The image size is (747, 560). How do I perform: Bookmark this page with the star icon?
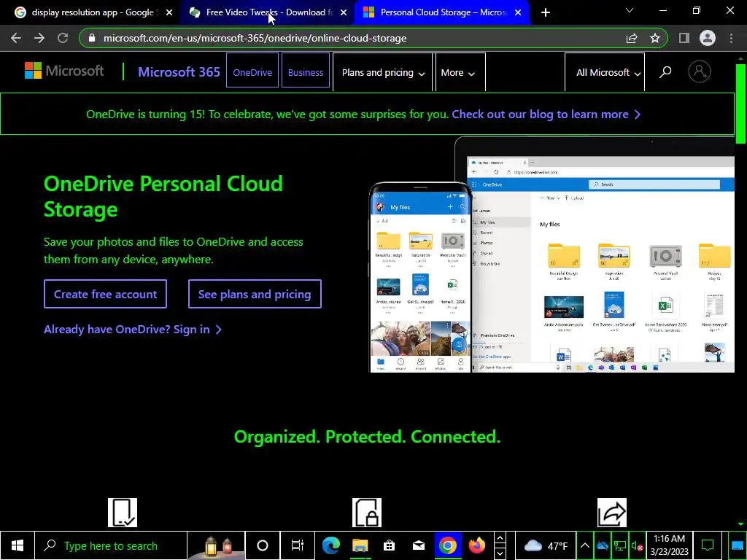tap(655, 38)
